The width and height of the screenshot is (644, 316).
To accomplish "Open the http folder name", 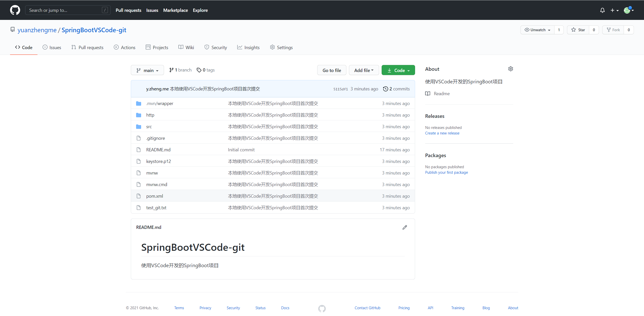I will point(150,115).
